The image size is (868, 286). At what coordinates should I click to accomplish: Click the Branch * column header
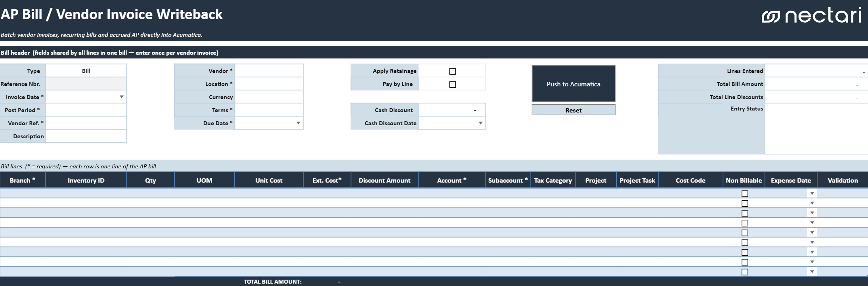coord(23,180)
